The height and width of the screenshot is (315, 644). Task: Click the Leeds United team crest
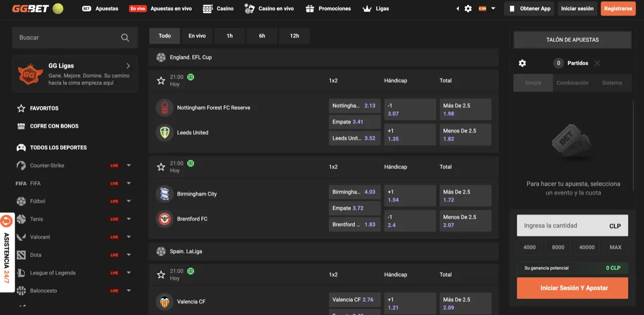(165, 133)
